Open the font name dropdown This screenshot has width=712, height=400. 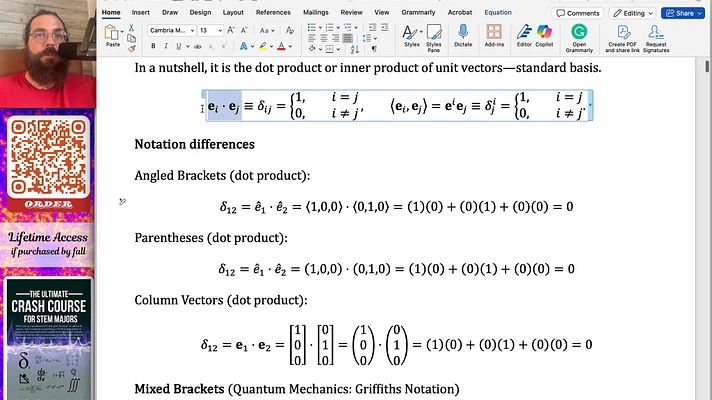[x=190, y=31]
